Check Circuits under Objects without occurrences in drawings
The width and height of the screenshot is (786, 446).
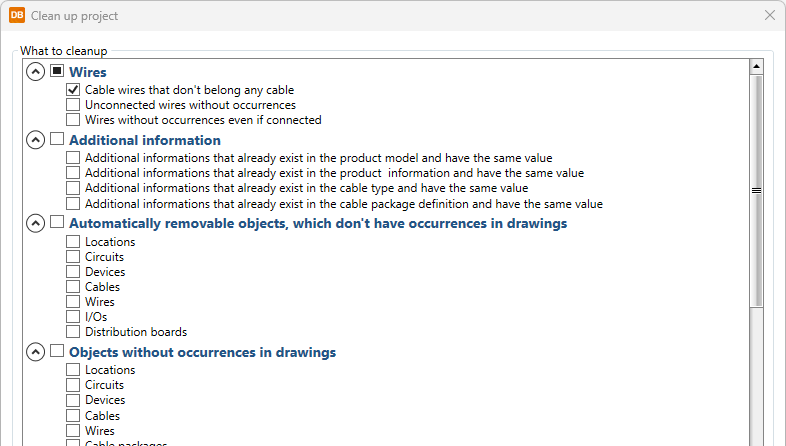click(73, 385)
